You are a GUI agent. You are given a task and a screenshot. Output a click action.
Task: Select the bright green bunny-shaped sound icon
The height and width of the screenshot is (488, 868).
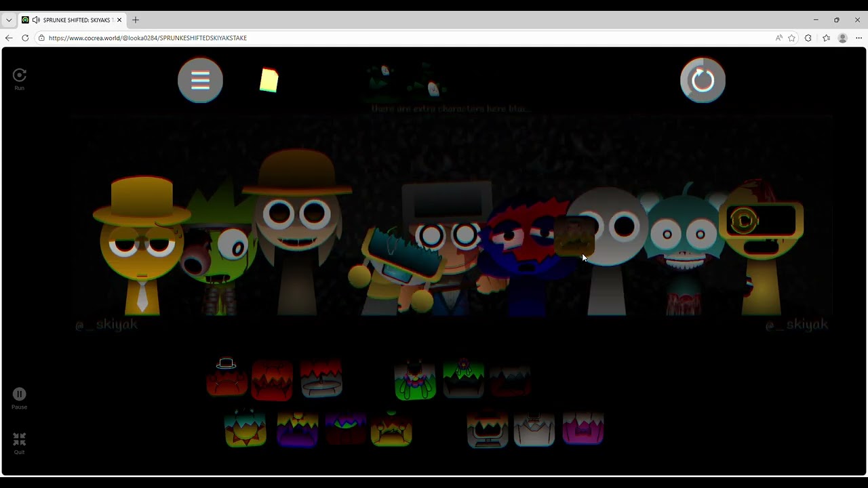coord(415,380)
